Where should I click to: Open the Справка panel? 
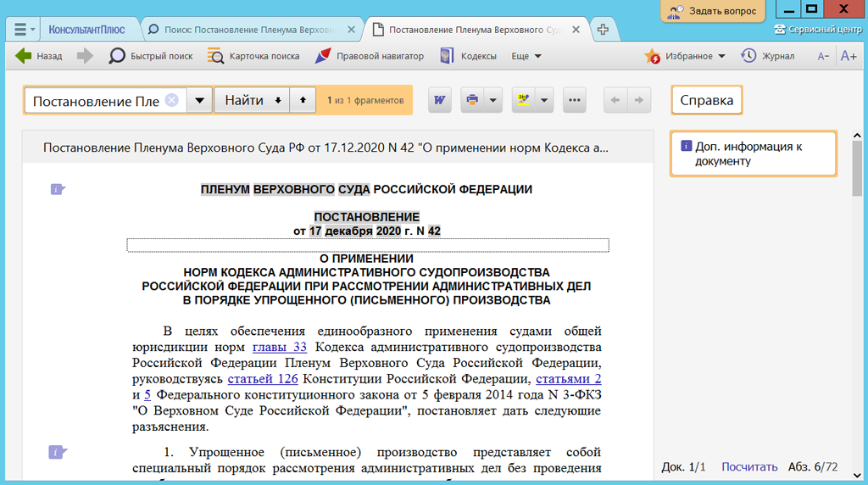[x=706, y=100]
